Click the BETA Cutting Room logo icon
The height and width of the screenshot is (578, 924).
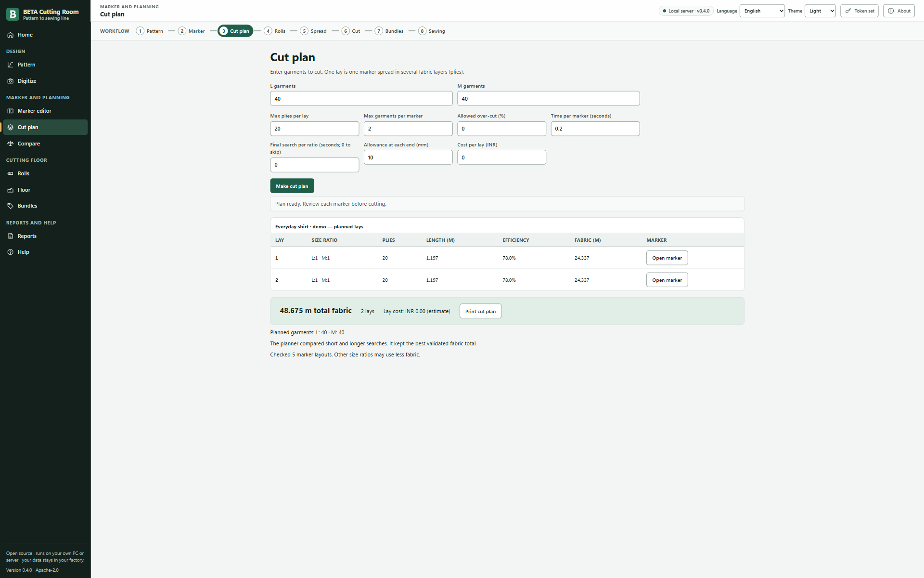tap(13, 14)
